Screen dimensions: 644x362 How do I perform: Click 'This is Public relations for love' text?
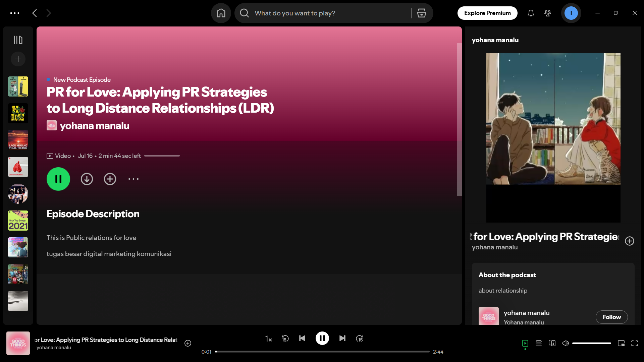point(91,238)
